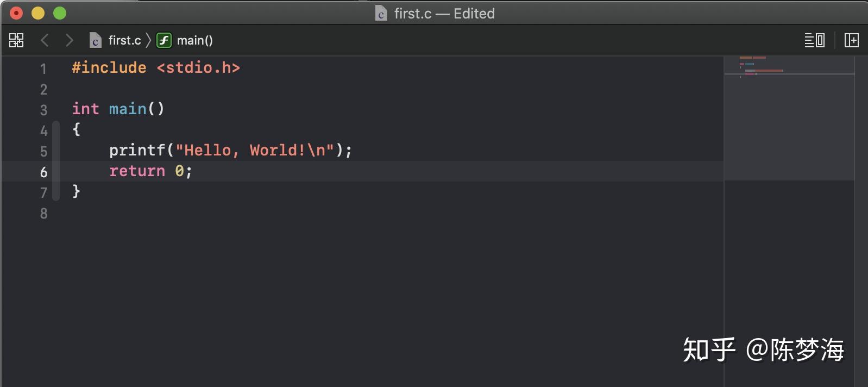Open the related items grid menu

[x=16, y=40]
